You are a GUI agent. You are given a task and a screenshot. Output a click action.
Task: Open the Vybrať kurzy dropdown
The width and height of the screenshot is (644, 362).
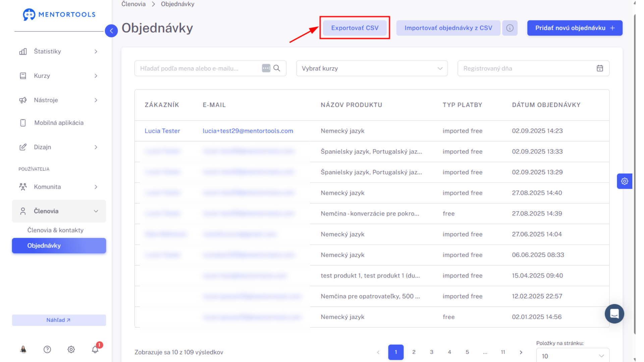372,68
